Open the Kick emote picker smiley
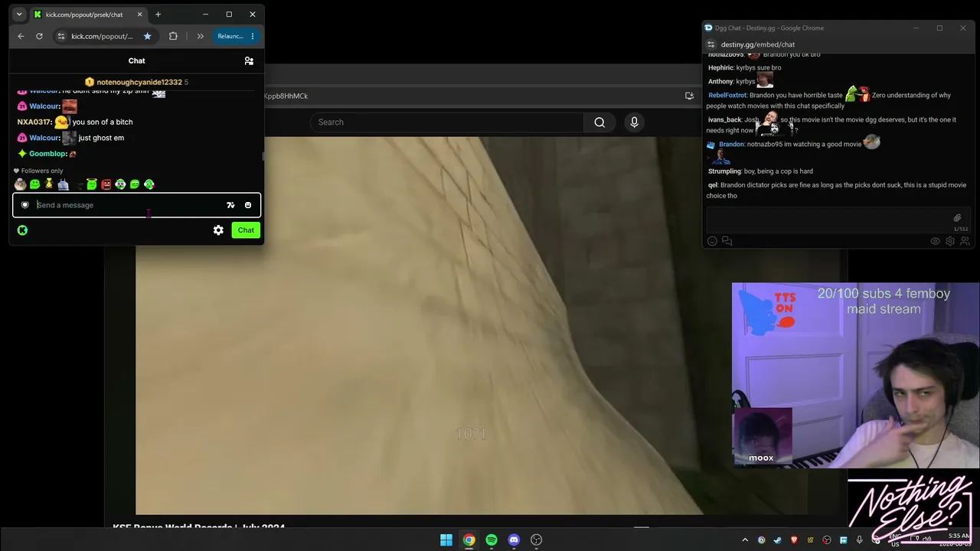The height and width of the screenshot is (551, 980). point(248,205)
